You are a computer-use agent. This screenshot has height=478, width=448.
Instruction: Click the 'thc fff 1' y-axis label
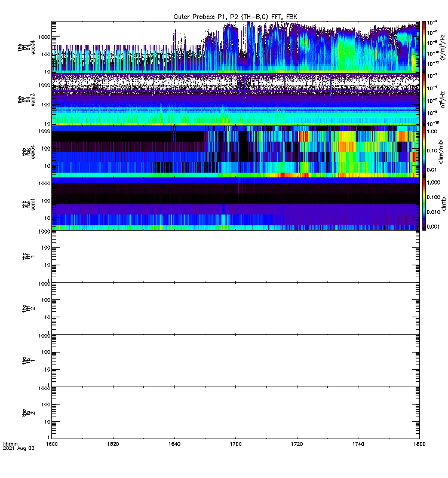(x=29, y=256)
